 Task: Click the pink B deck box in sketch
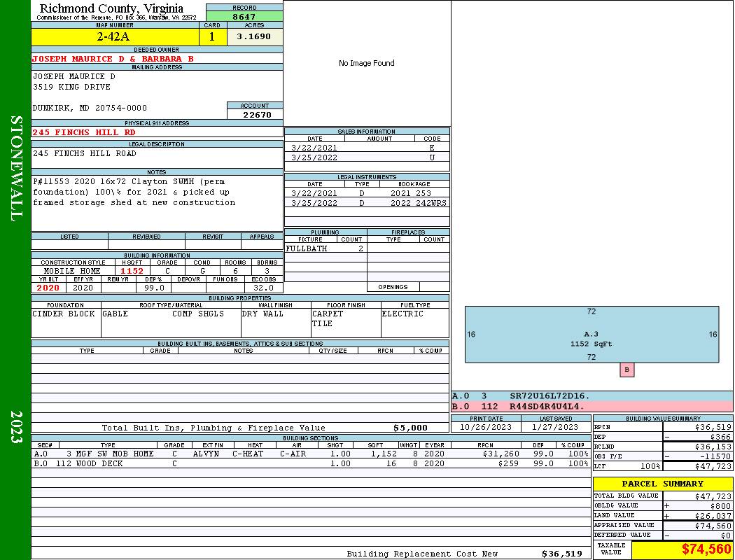pyautogui.click(x=626, y=370)
